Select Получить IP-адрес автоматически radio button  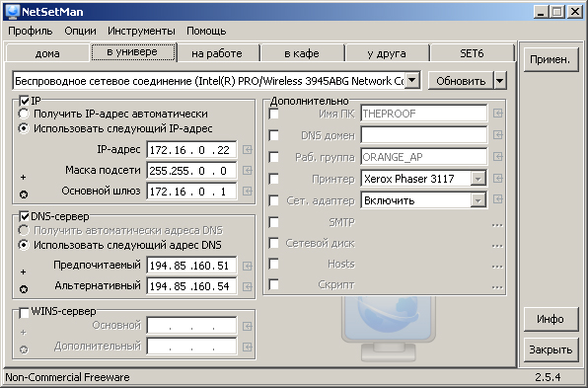tap(24, 114)
